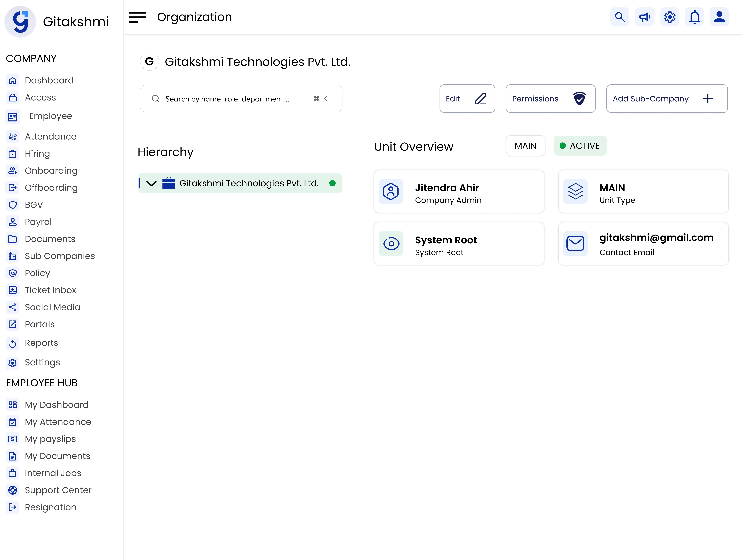Go to My Attendance
The width and height of the screenshot is (742, 560).
pyautogui.click(x=58, y=422)
